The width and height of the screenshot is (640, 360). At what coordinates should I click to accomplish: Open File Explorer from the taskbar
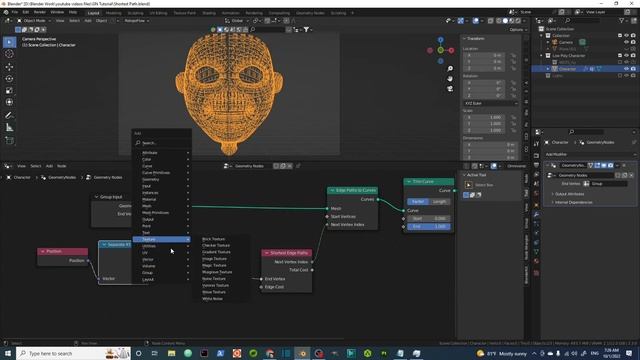click(171, 353)
